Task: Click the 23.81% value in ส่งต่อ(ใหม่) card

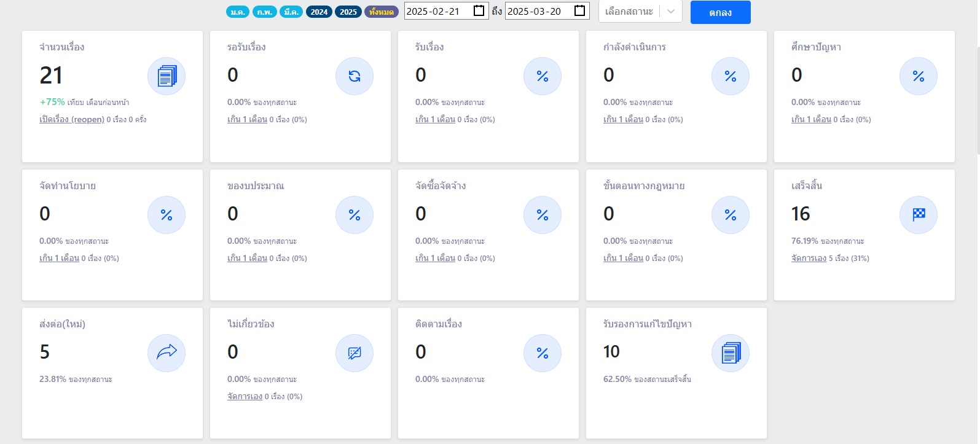Action: tap(52, 379)
